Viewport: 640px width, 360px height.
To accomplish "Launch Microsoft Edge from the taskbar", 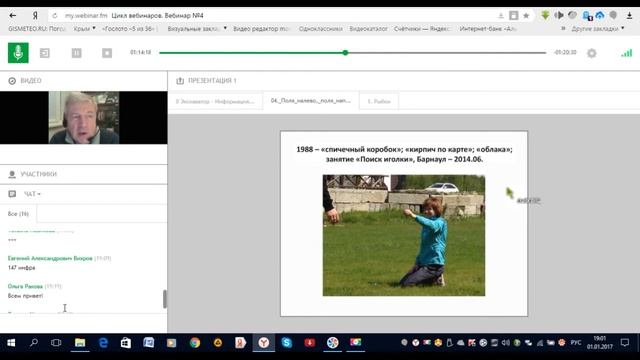I will click(x=103, y=343).
